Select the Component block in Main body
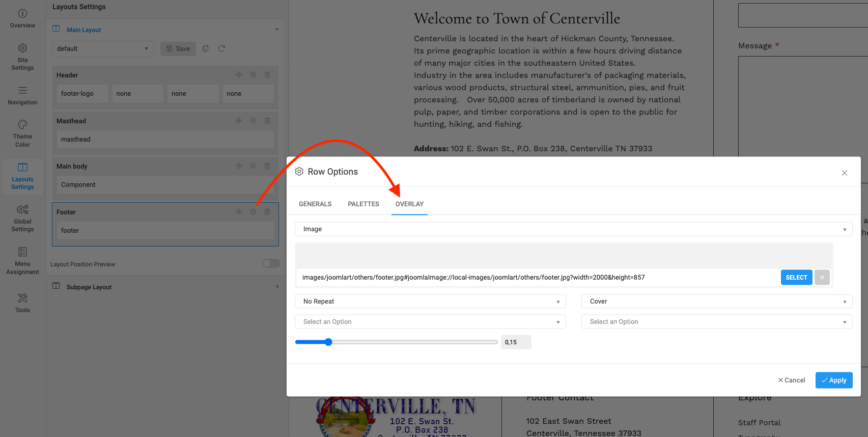The height and width of the screenshot is (437, 868). click(x=165, y=185)
